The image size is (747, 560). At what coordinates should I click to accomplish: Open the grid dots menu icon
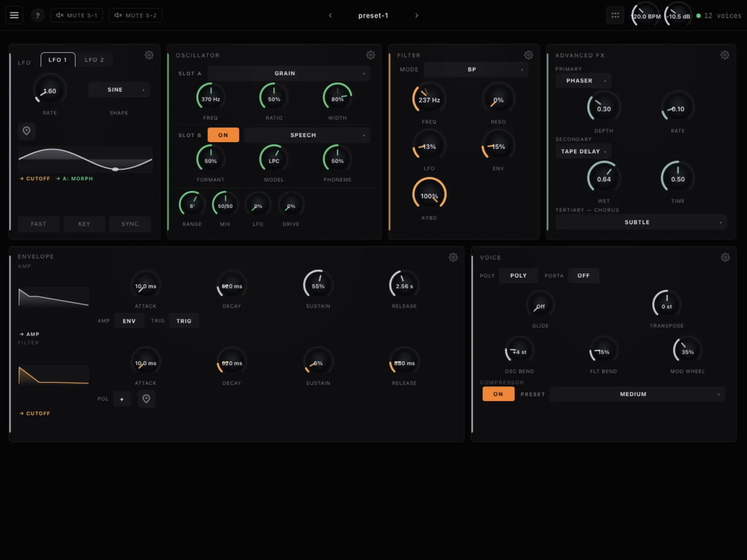(615, 15)
